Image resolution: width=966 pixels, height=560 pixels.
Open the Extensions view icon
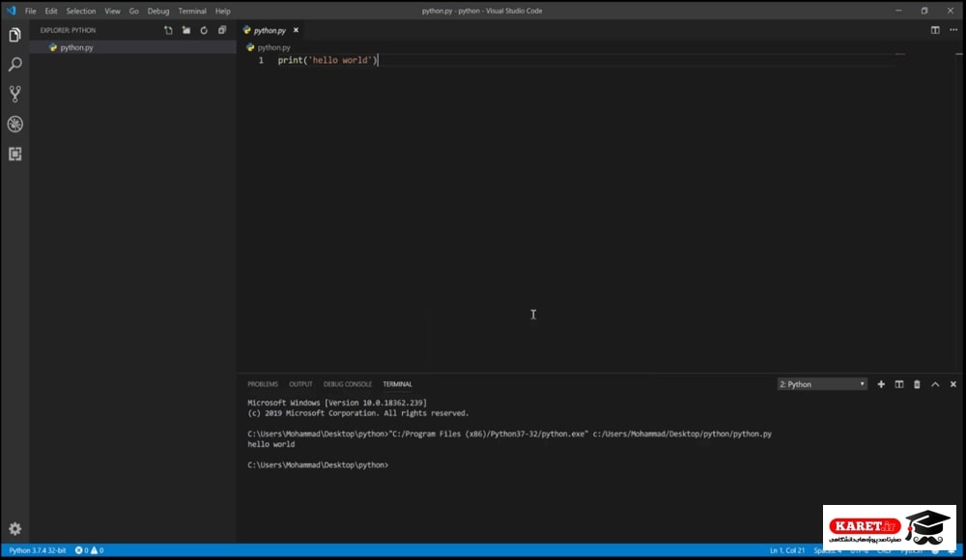click(14, 154)
